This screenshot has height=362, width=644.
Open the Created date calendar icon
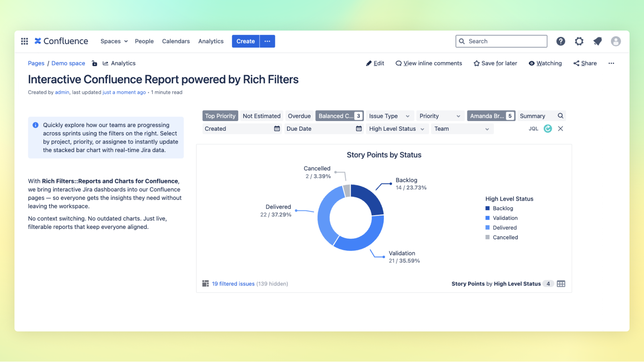point(277,129)
